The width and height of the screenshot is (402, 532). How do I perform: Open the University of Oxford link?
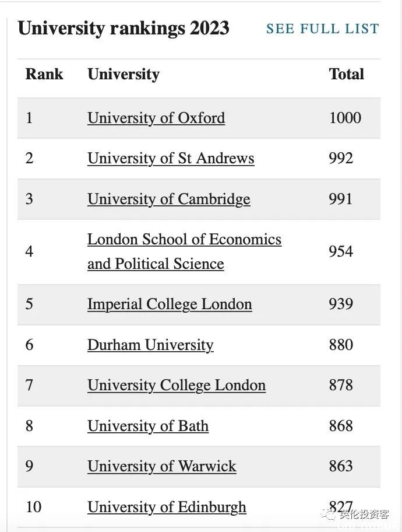tap(156, 118)
